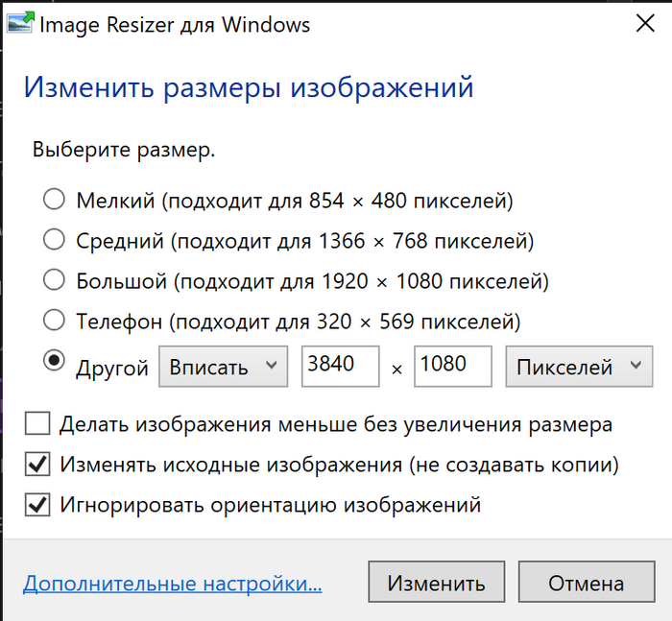Pick the Большой 1920 × 1080 size preset
This screenshot has height=621, width=672.
tap(55, 280)
